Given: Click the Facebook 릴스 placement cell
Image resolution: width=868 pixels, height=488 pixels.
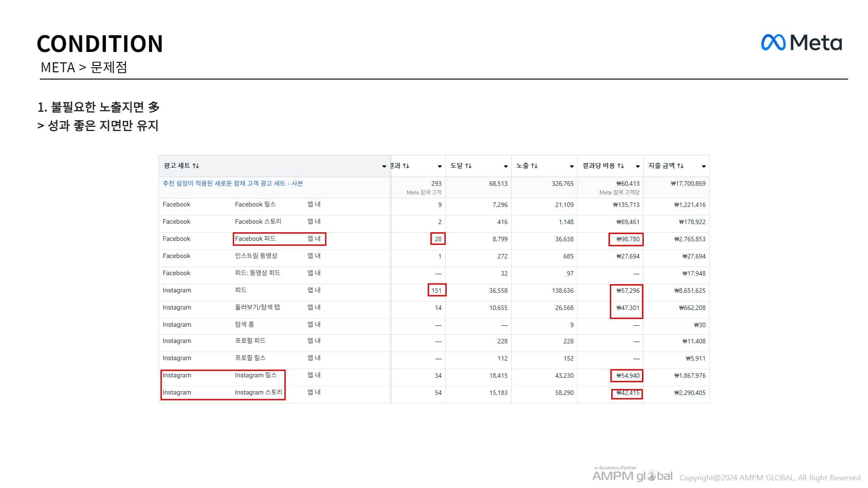Looking at the screenshot, I should click(255, 204).
